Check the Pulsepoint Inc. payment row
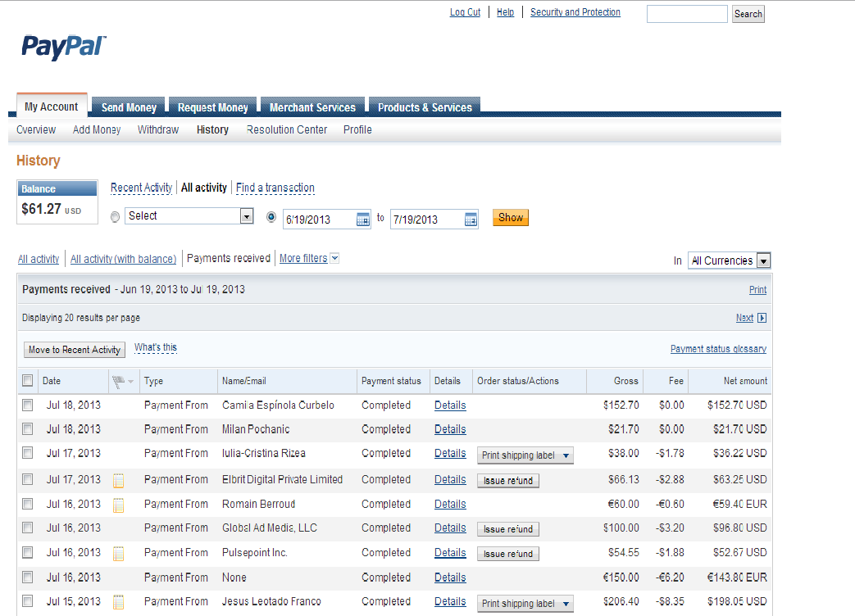The width and height of the screenshot is (855, 616). click(x=27, y=552)
